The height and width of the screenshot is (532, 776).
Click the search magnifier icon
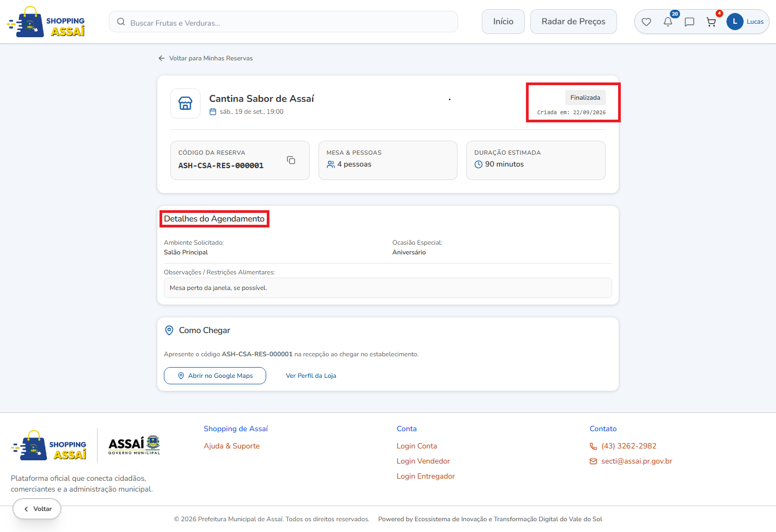click(121, 22)
